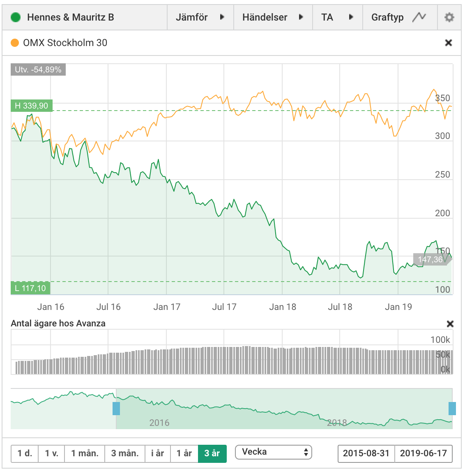465x476 pixels.
Task: Remove the OMX Stockholm 30 comparison
Action: (448, 43)
